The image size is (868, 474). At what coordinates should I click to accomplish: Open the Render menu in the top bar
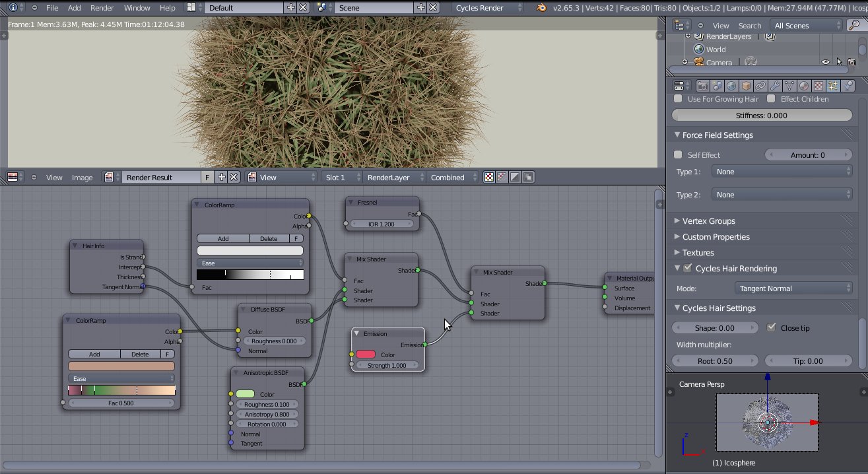102,8
